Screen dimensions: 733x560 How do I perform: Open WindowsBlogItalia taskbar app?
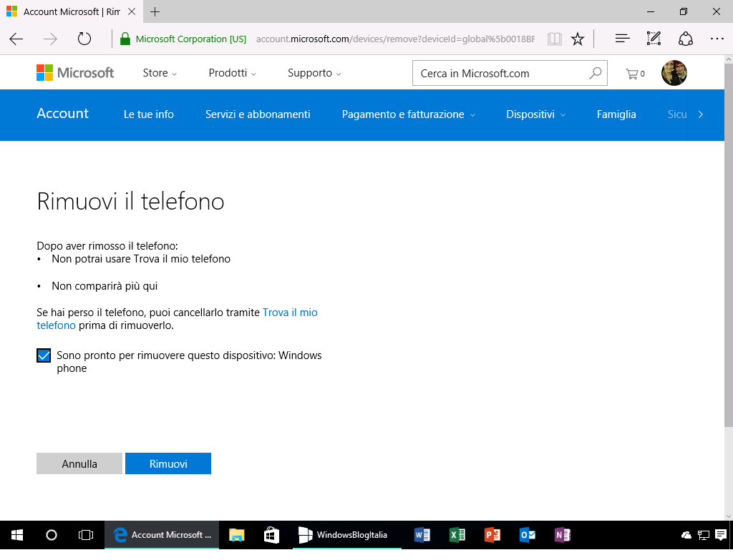tap(347, 535)
